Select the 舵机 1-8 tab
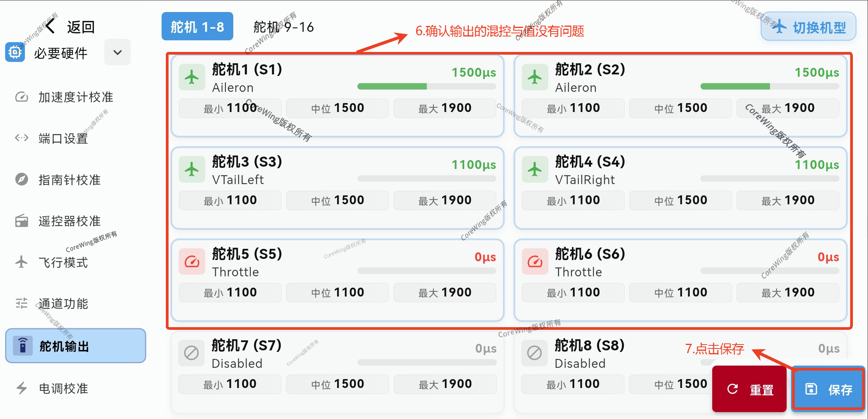The width and height of the screenshot is (868, 419). pyautogui.click(x=197, y=27)
